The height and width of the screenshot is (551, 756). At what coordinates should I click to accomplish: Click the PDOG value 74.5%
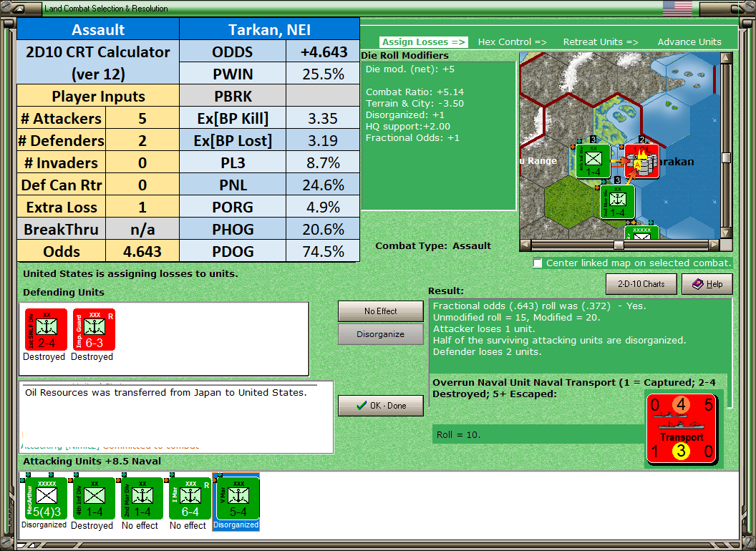tap(323, 252)
